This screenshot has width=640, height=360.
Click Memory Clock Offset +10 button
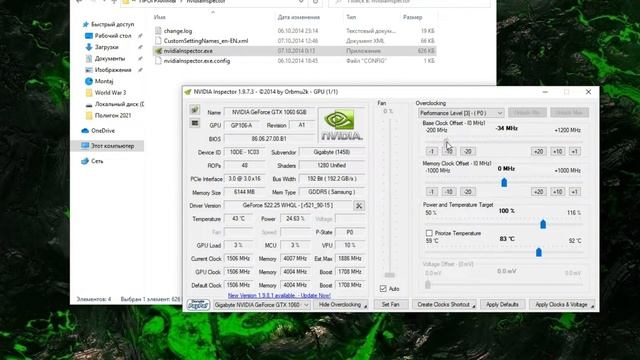click(x=557, y=192)
